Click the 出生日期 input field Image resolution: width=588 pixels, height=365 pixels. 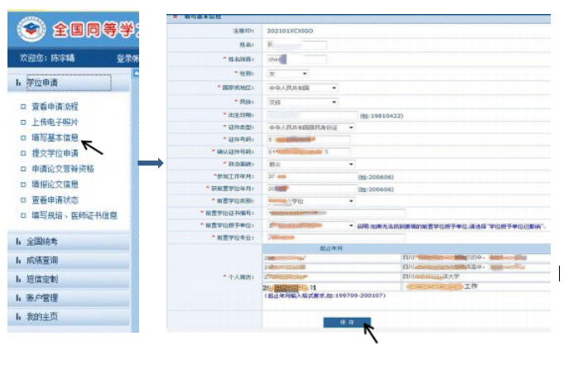tap(311, 115)
